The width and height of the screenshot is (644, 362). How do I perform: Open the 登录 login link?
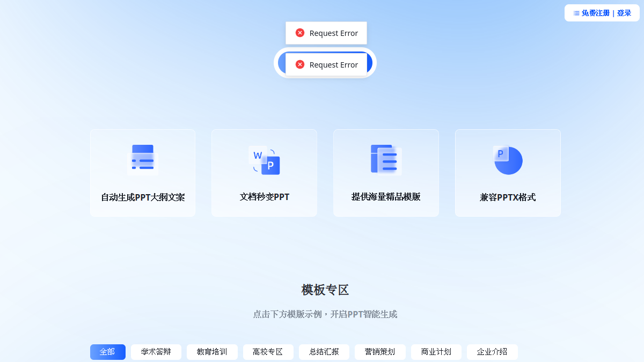tap(624, 13)
